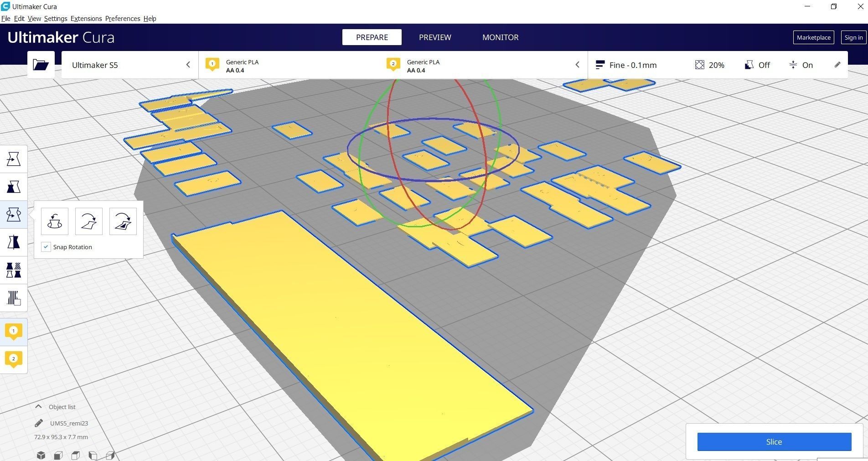The width and height of the screenshot is (868, 461).
Task: Open the Marketplace
Action: 814,37
